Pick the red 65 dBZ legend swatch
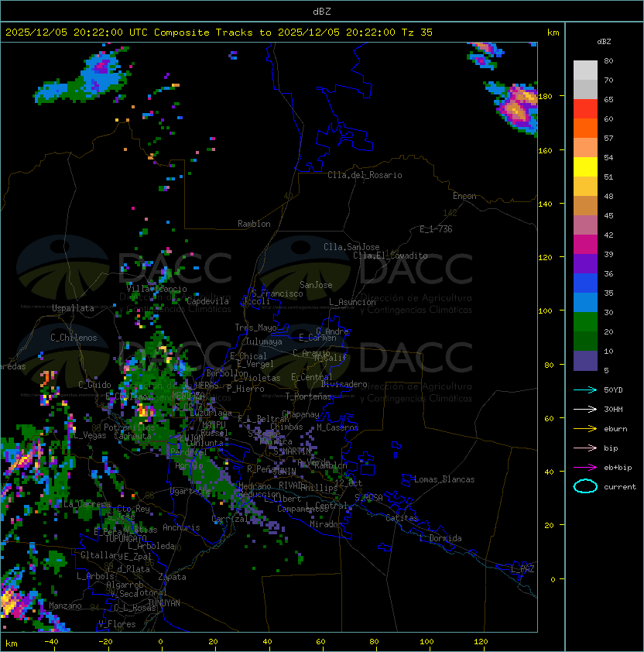The width and height of the screenshot is (644, 652). [x=585, y=109]
